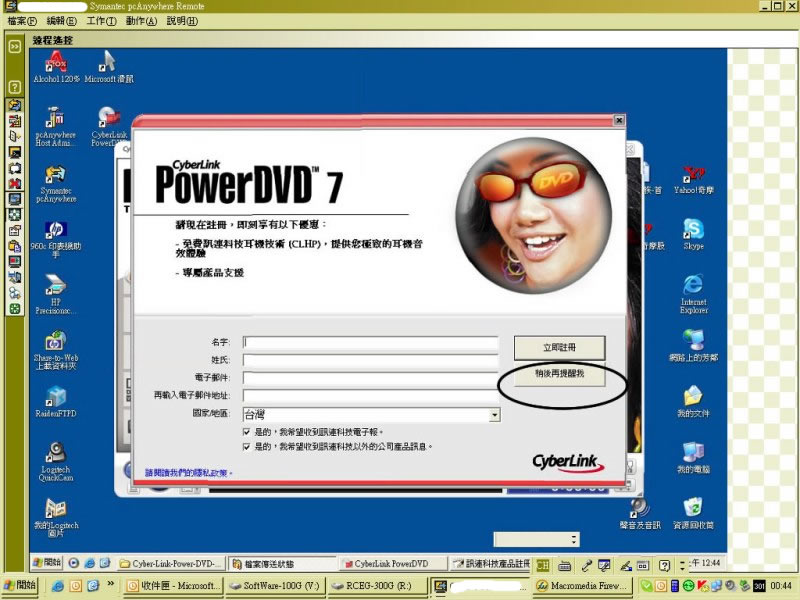Screen dimensions: 800x600
Task: Switch to Cyber-Link-Power-DVD folder taskbar button
Action: [x=171, y=564]
